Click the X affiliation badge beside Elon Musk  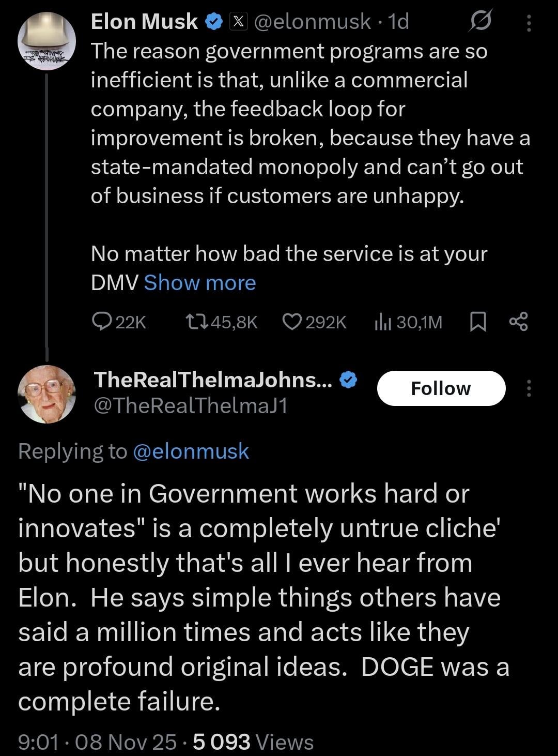pyautogui.click(x=237, y=22)
